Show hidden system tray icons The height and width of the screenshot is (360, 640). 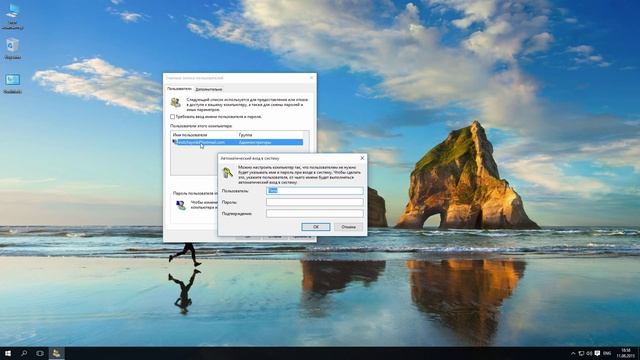pyautogui.click(x=573, y=353)
